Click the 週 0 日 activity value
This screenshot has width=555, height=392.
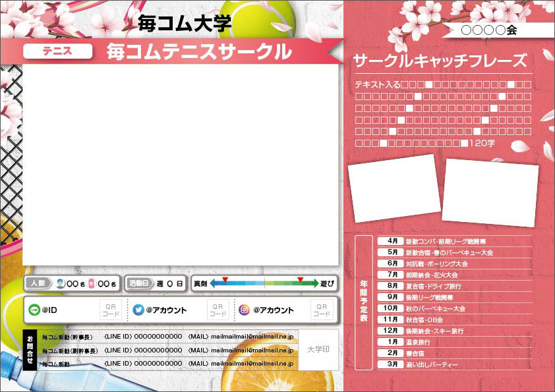(x=169, y=284)
